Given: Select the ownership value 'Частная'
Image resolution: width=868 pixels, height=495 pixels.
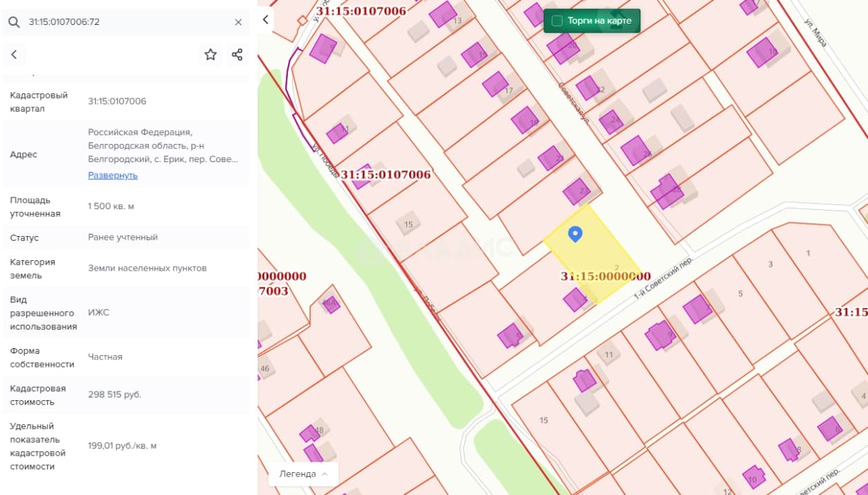Looking at the screenshot, I should click(x=105, y=357).
